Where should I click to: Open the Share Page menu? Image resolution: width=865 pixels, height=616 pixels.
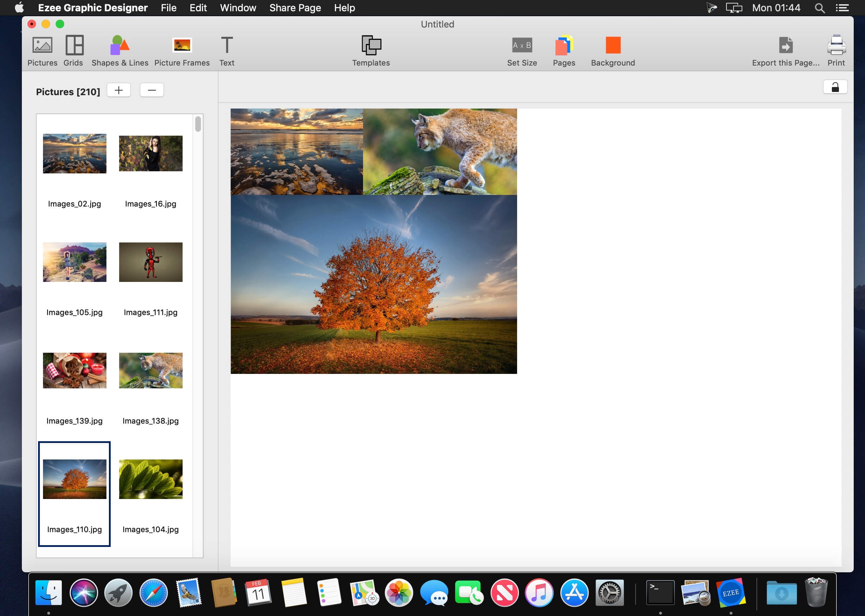(295, 8)
